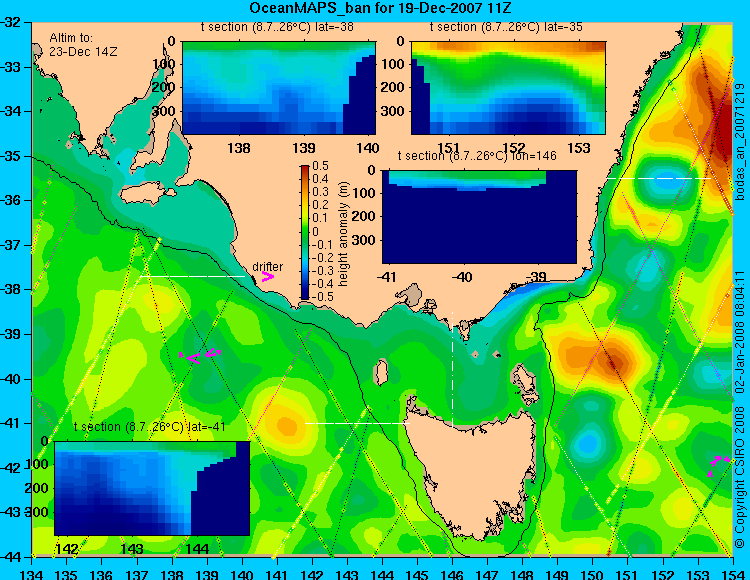Click the '139' tick label in lat=-38 inset
The height and width of the screenshot is (580, 750).
pos(304,148)
